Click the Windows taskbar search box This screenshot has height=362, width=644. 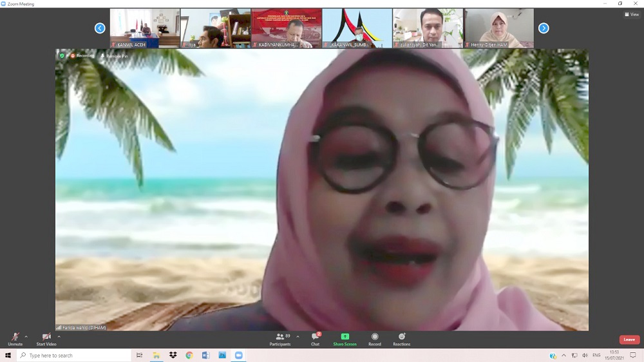point(74,356)
